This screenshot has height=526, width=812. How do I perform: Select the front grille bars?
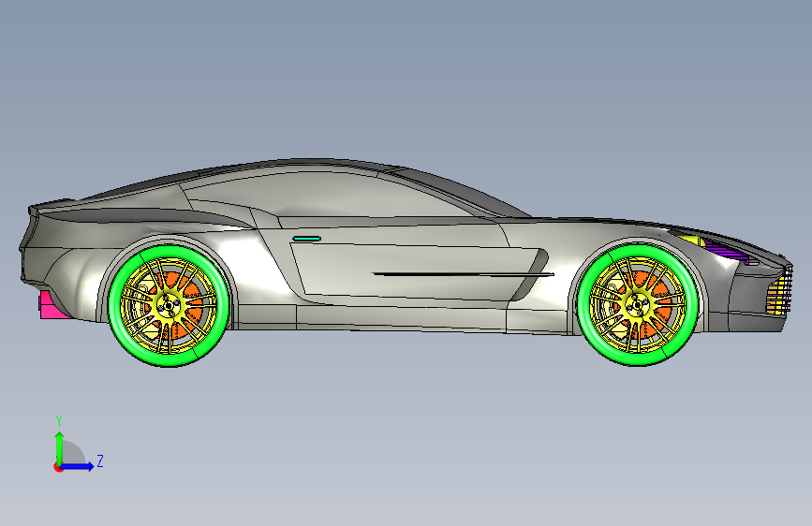(779, 291)
